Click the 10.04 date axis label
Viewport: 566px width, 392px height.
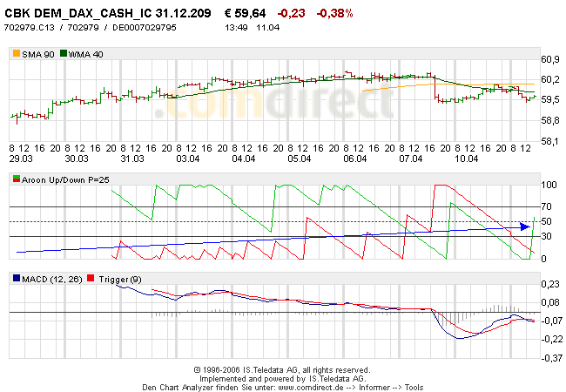pos(467,159)
